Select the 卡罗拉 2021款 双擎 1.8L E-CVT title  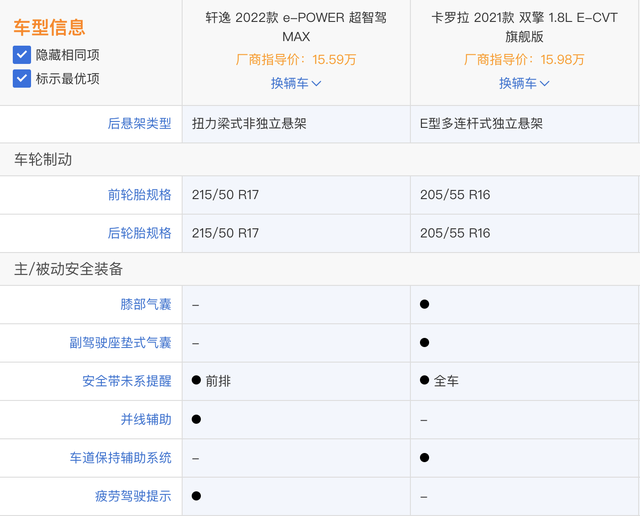point(524,27)
